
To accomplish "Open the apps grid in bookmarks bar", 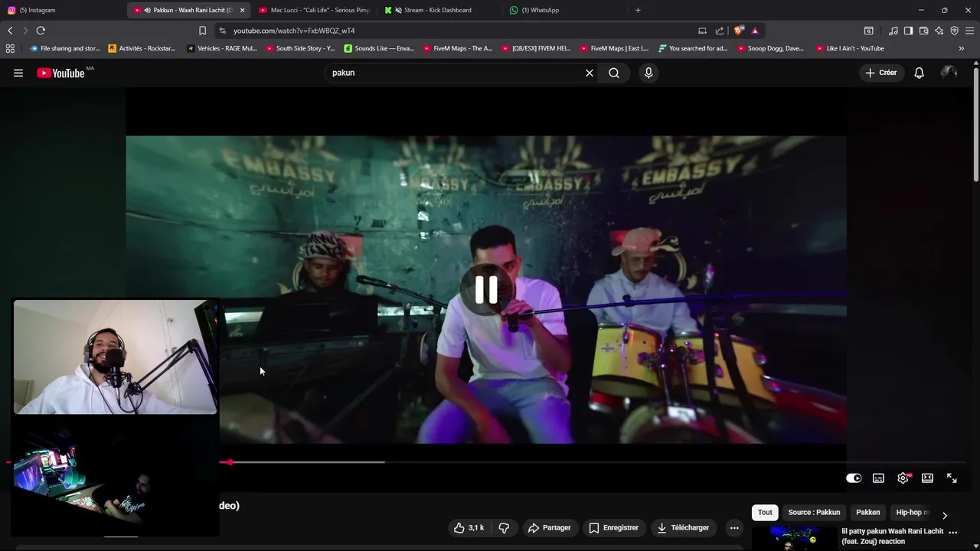I will [10, 48].
